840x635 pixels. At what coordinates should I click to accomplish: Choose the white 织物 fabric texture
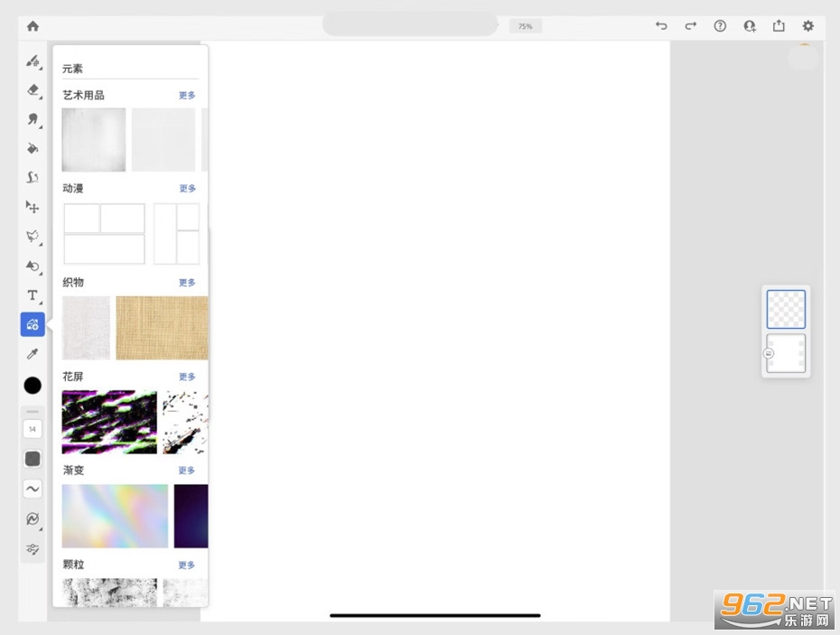click(86, 327)
